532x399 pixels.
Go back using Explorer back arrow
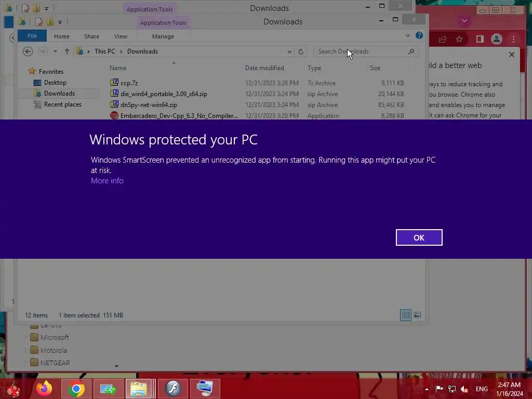[x=28, y=51]
